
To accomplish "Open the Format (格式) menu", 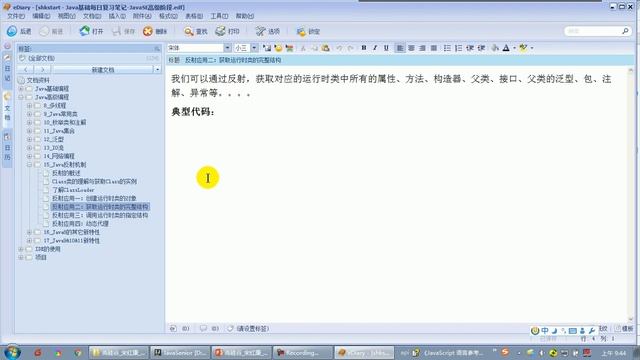I will 168,16.
